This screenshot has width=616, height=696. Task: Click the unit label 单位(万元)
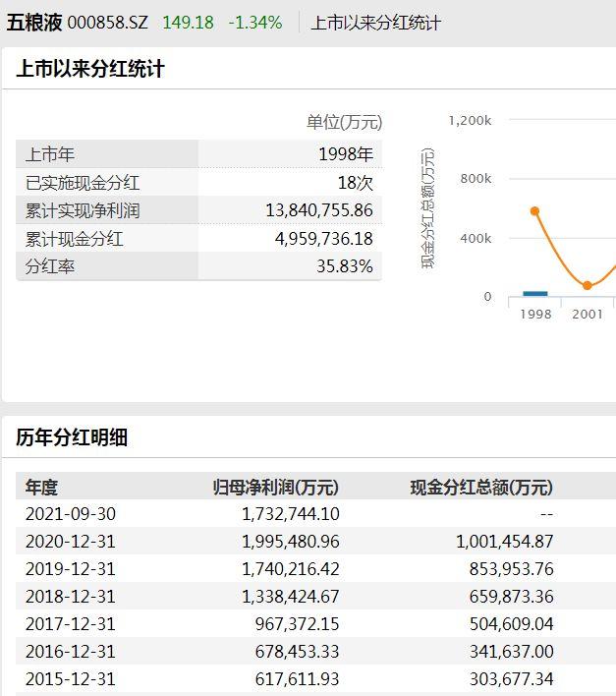[x=344, y=122]
